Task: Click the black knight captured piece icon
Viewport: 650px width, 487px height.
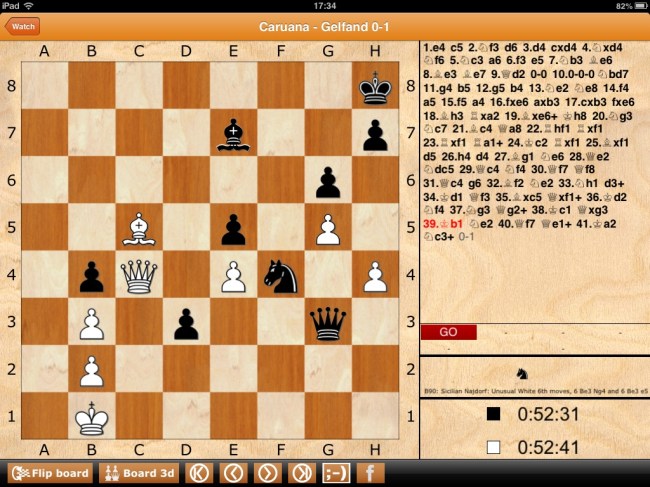Action: (520, 373)
